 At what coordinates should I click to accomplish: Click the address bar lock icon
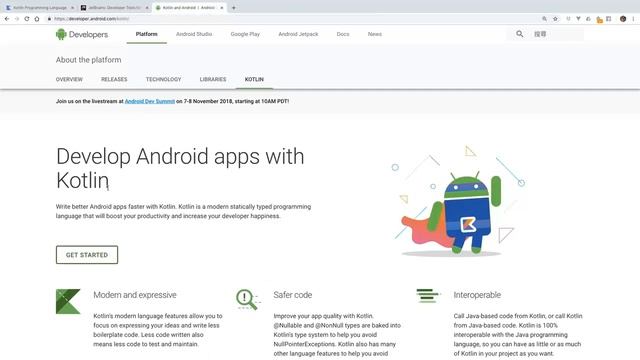[x=49, y=19]
